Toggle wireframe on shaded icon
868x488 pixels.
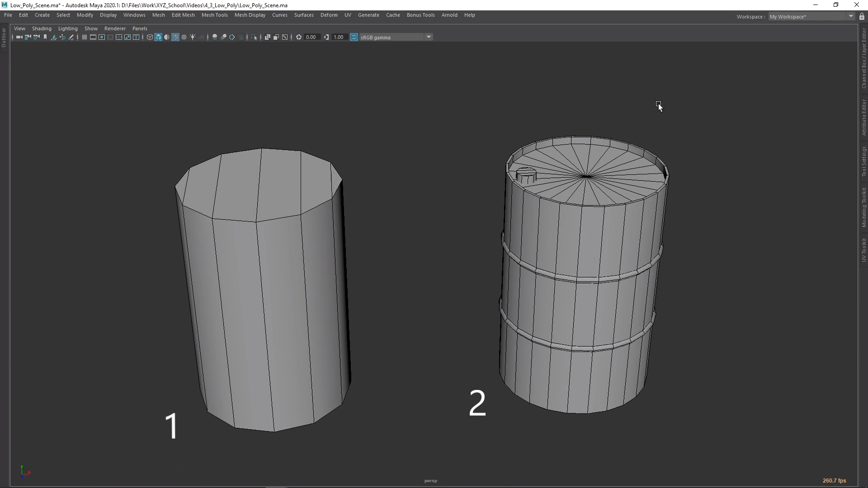[x=175, y=37]
